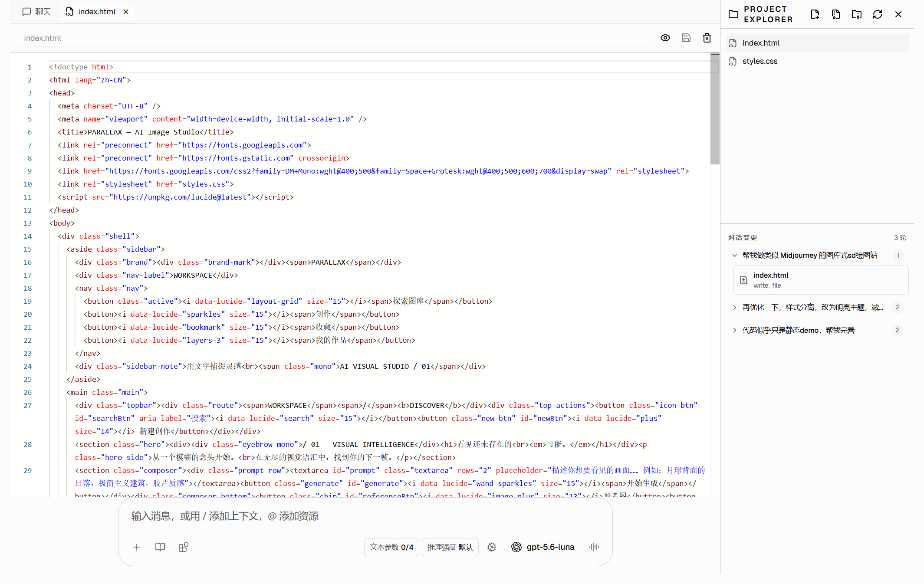Open styles.css in the Project Explorer
Image resolution: width=924 pixels, height=584 pixels.
click(817, 61)
